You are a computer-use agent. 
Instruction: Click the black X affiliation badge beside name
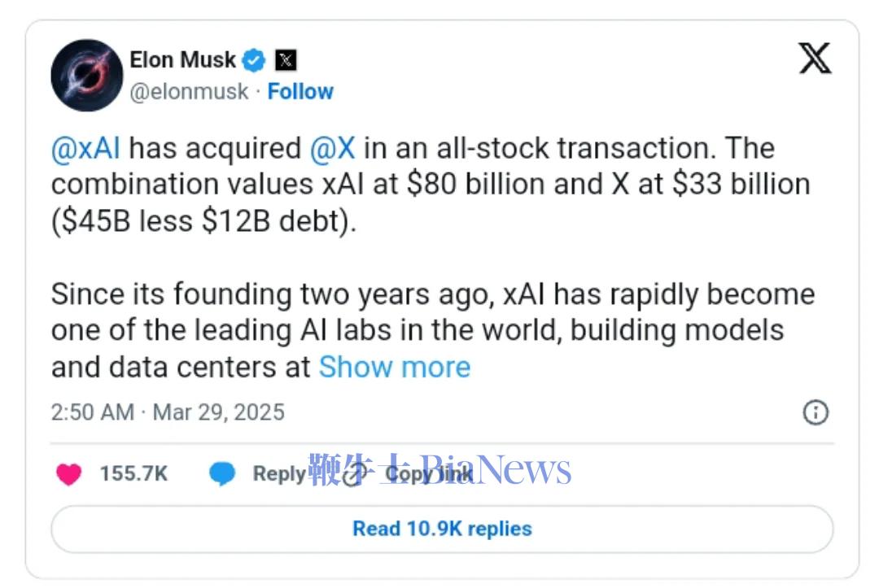pyautogui.click(x=286, y=60)
